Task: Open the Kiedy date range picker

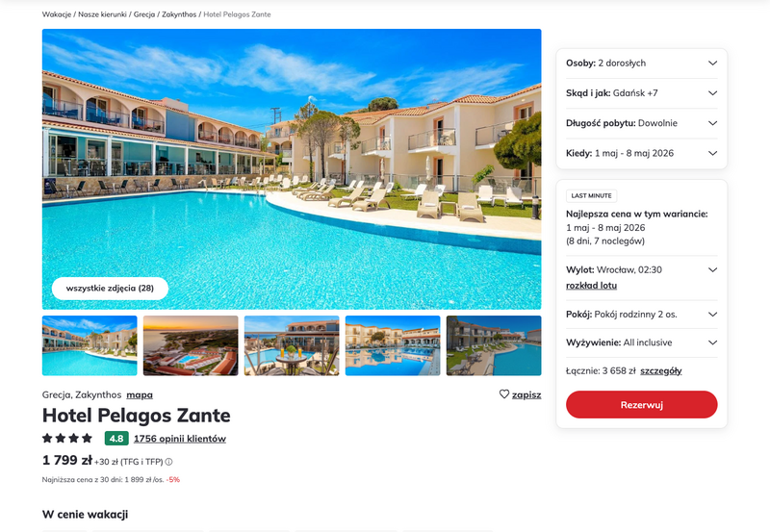Action: pos(641,153)
